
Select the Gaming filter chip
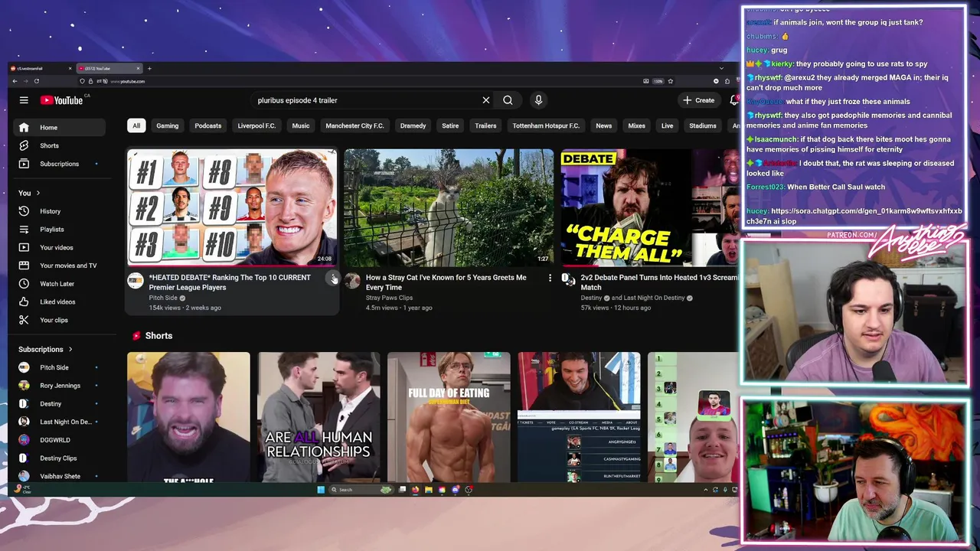(x=168, y=126)
